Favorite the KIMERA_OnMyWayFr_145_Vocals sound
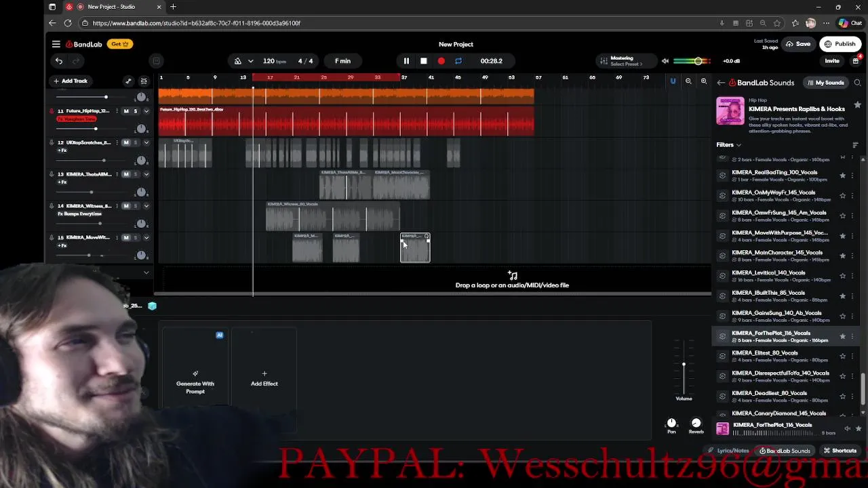Image resolution: width=868 pixels, height=488 pixels. tap(842, 195)
